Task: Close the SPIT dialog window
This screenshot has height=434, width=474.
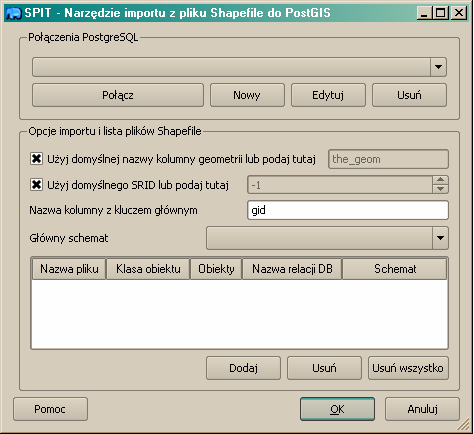Action: 459,13
